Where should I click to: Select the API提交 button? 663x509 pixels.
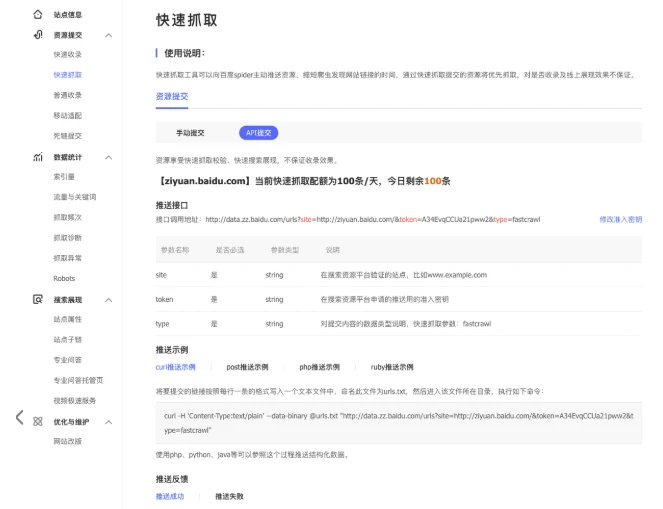(258, 133)
